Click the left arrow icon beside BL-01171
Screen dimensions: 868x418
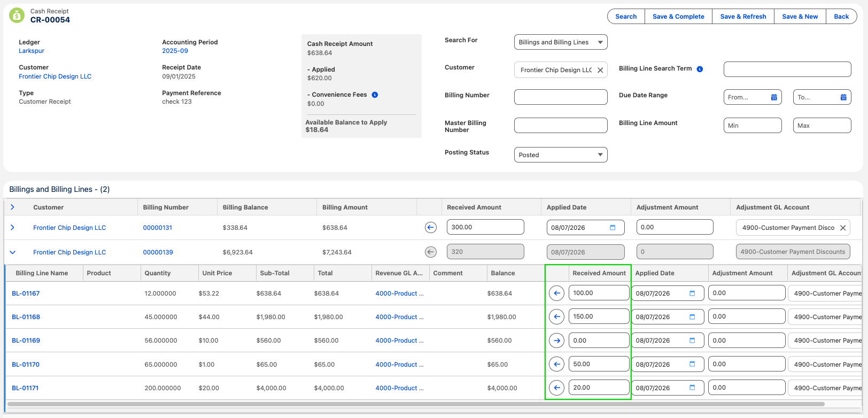tap(556, 388)
